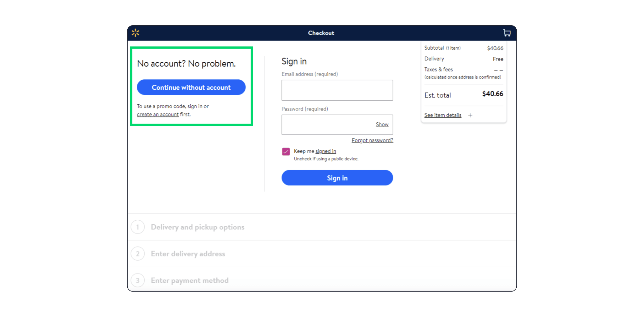The width and height of the screenshot is (644, 317).
Task: Open Enter payment method section
Action: tap(190, 280)
